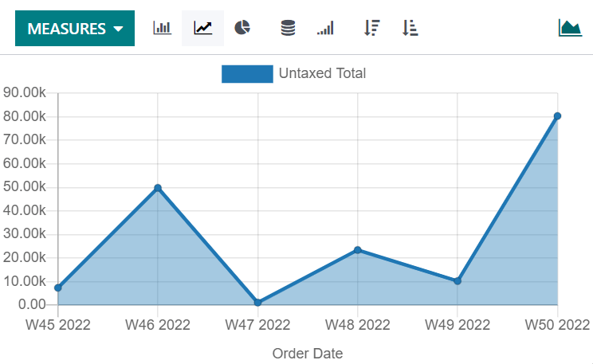Open the MEASURES dropdown menu
The height and width of the screenshot is (364, 593).
[x=74, y=29]
